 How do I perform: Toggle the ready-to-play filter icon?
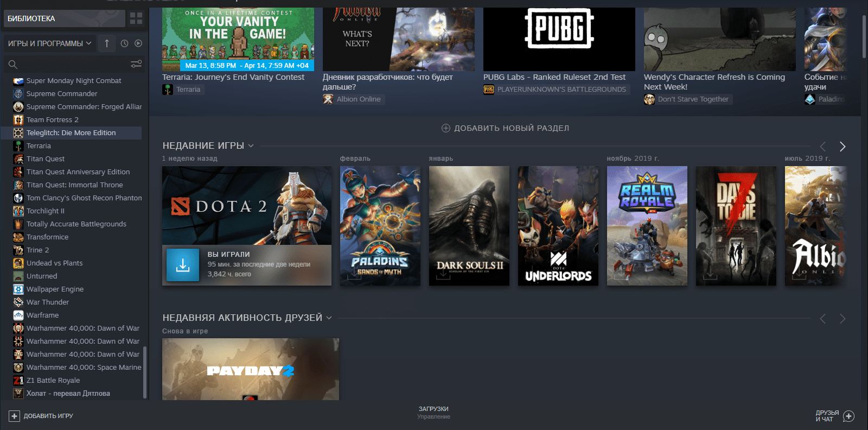[138, 43]
